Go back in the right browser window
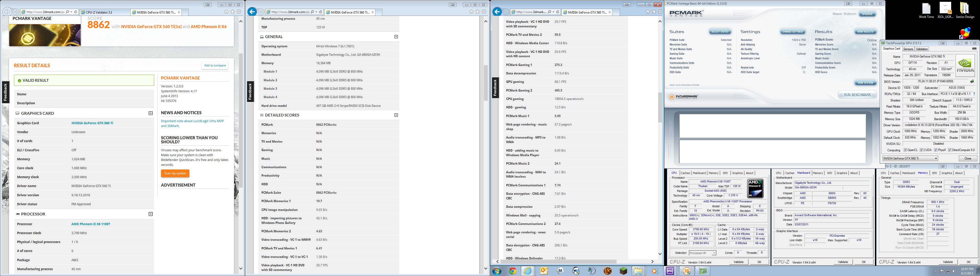 497,12
